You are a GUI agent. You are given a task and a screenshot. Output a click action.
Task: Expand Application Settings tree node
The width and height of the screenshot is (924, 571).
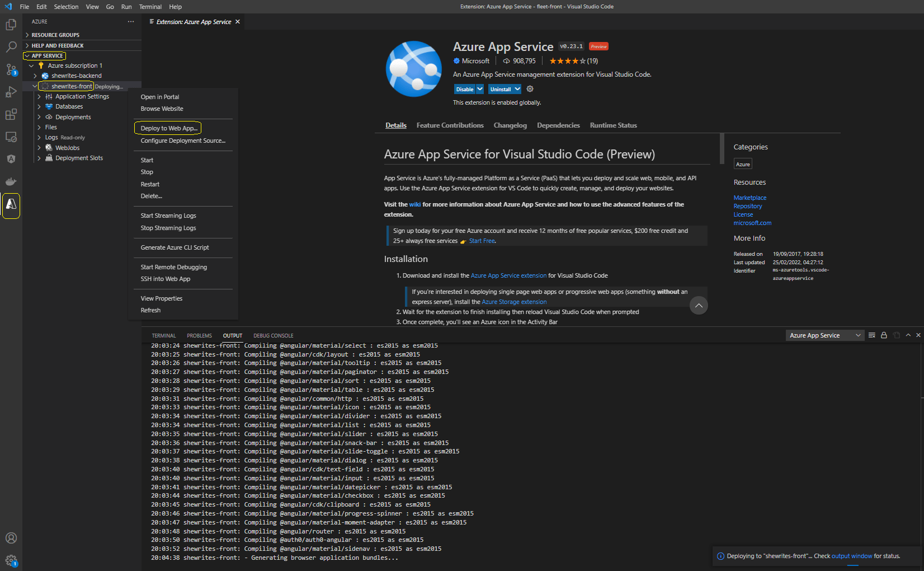(x=39, y=96)
